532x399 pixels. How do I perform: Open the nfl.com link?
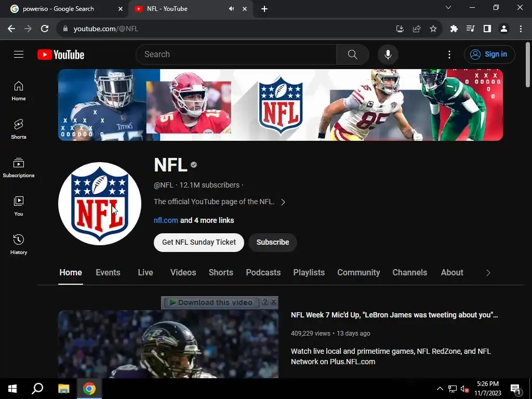pyautogui.click(x=166, y=220)
